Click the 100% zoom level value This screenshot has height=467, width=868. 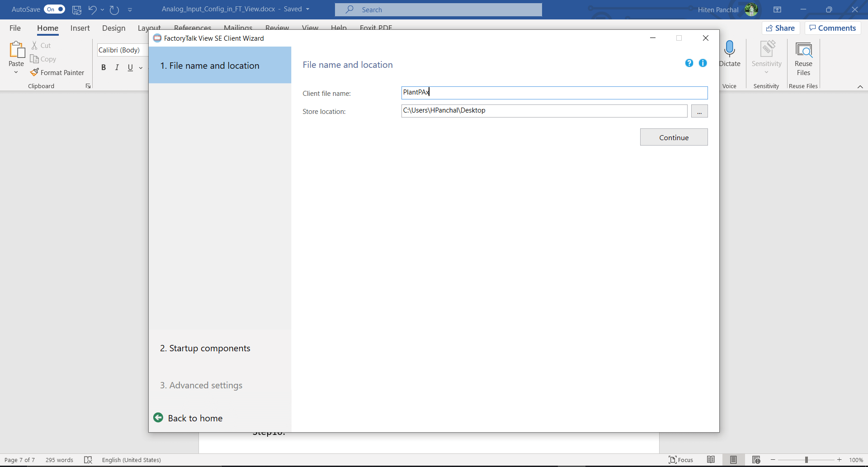(856, 460)
